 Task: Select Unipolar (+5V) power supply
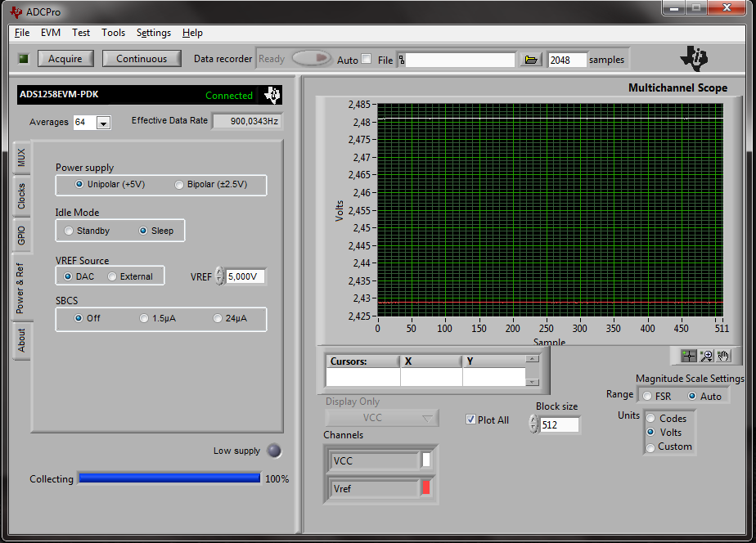[79, 184]
